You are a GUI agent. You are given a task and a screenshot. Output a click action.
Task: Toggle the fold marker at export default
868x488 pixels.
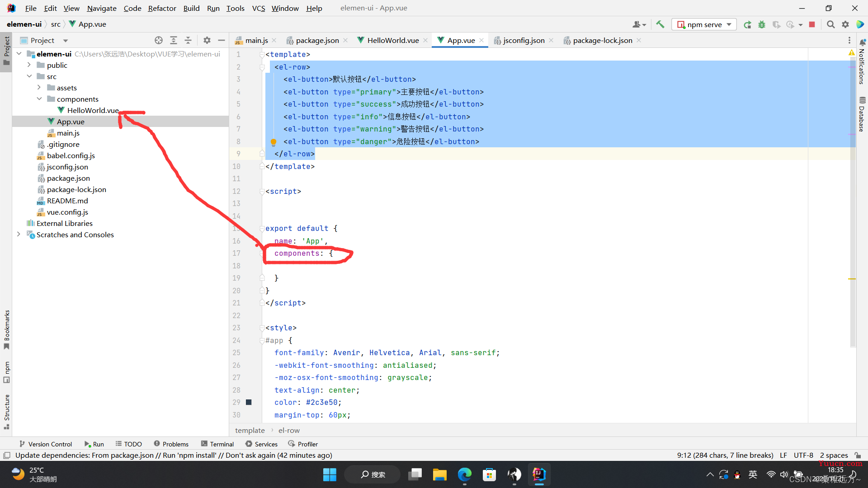[262, 229]
